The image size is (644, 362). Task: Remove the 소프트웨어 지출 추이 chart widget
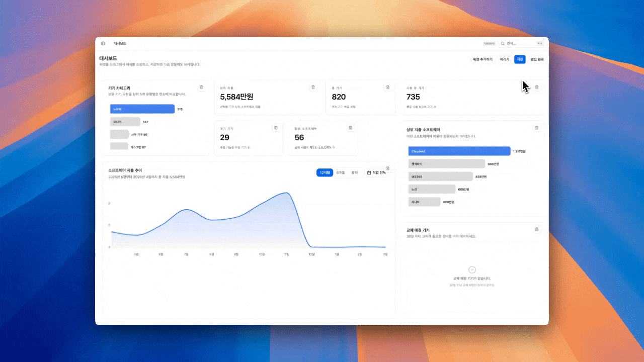click(387, 168)
